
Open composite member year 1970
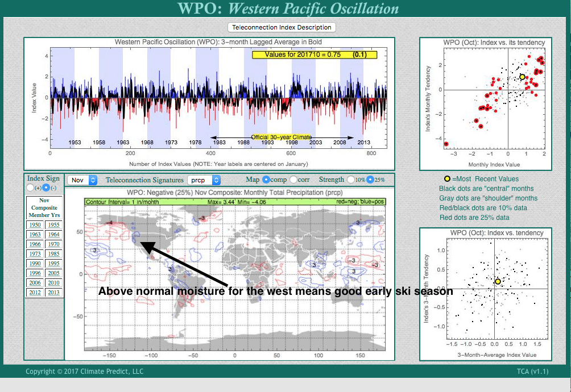click(53, 244)
